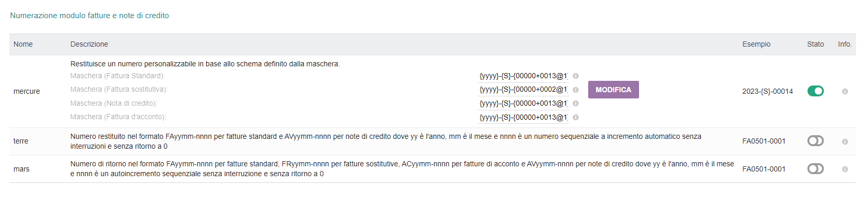Click info icon beside Fattura Standard mask
The image size is (868, 214).
576,76
